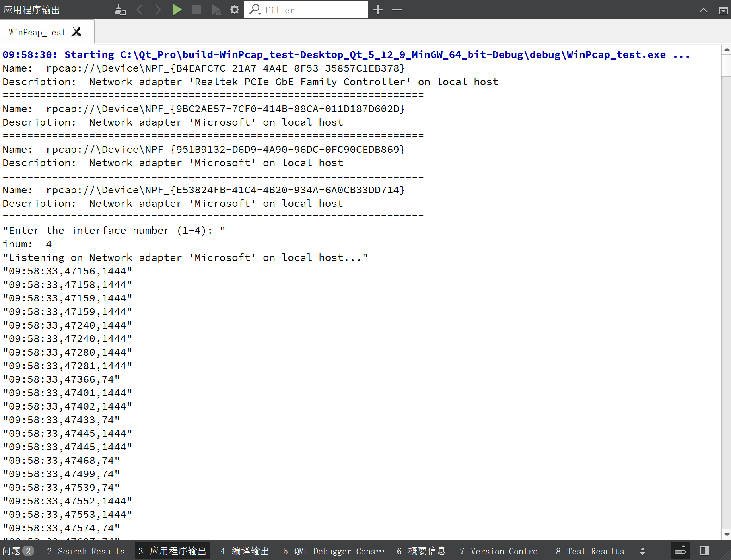Click the scrollbar up arrow
The image size is (731, 560).
click(x=727, y=50)
